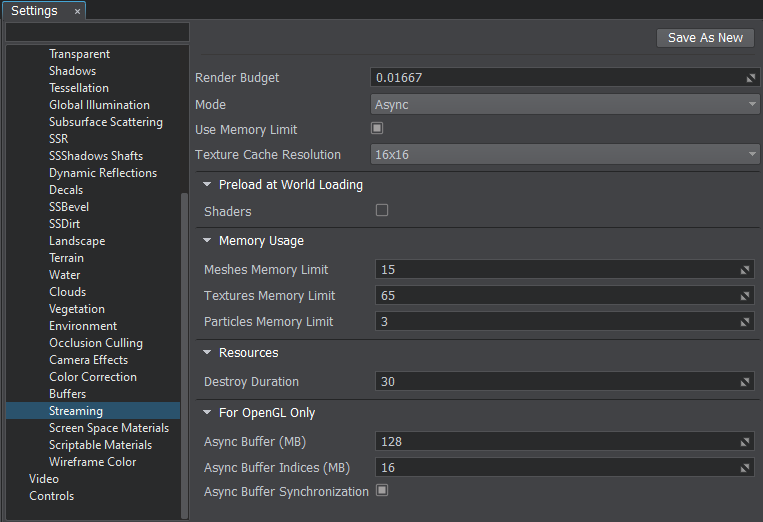Toggle Async Buffer Synchronization checkbox
This screenshot has width=763, height=522.
(x=382, y=490)
